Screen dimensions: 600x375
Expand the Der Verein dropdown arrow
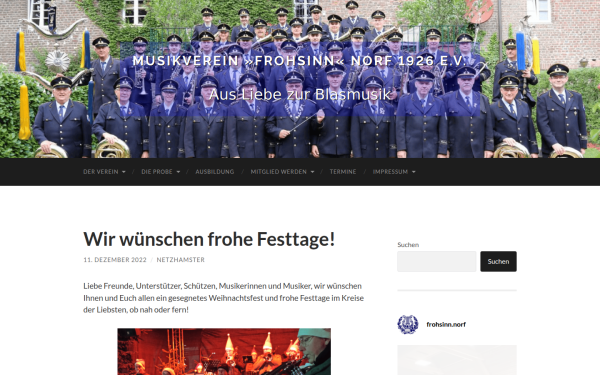tap(124, 172)
